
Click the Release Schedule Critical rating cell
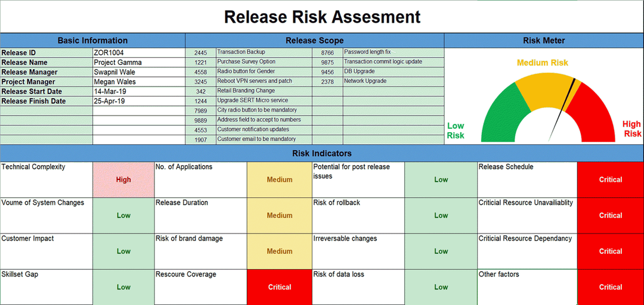pos(610,179)
